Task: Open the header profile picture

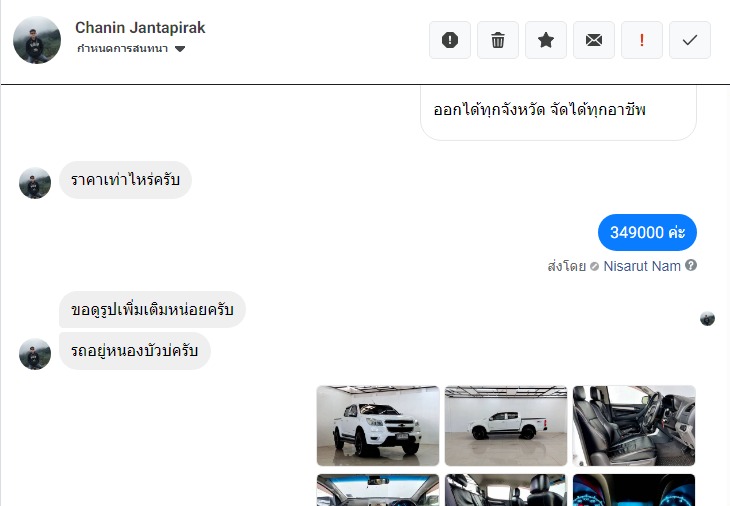Action: (x=37, y=40)
